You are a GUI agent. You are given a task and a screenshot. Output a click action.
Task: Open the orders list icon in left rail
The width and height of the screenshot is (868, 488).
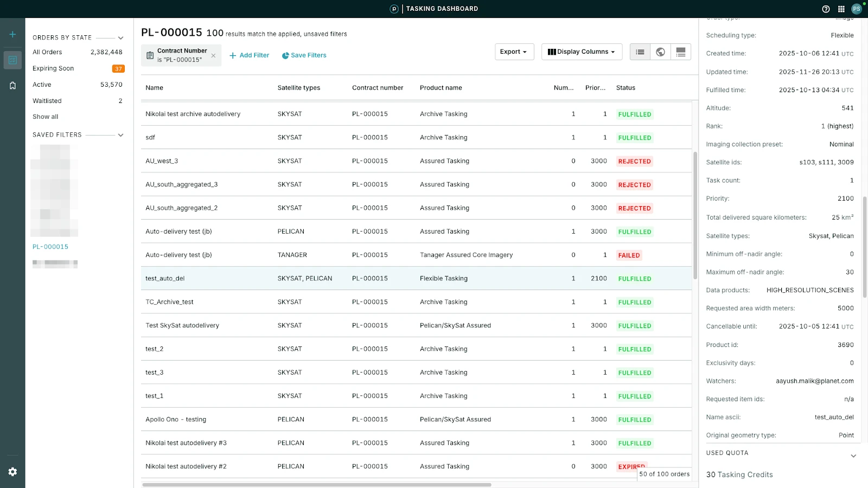[12, 60]
